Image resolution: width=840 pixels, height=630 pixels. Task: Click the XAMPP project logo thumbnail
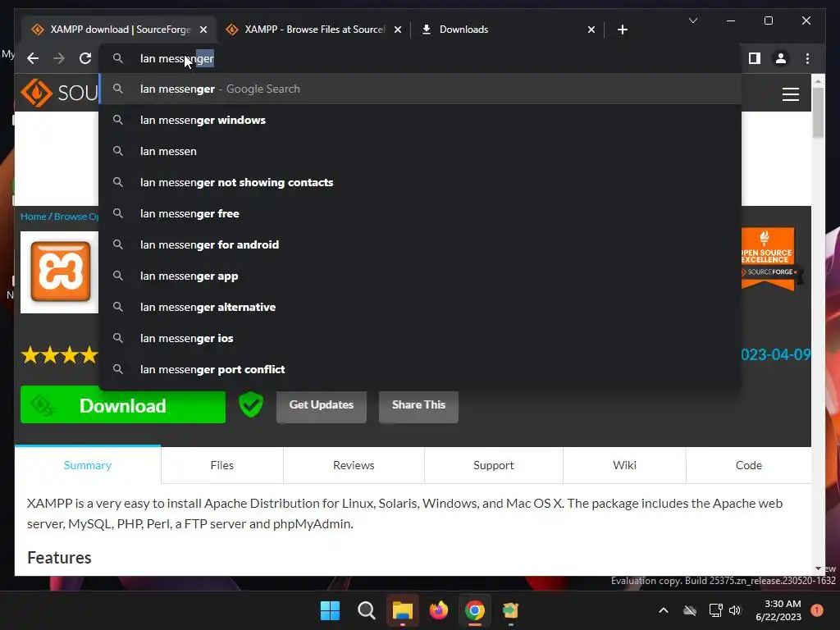tap(59, 272)
